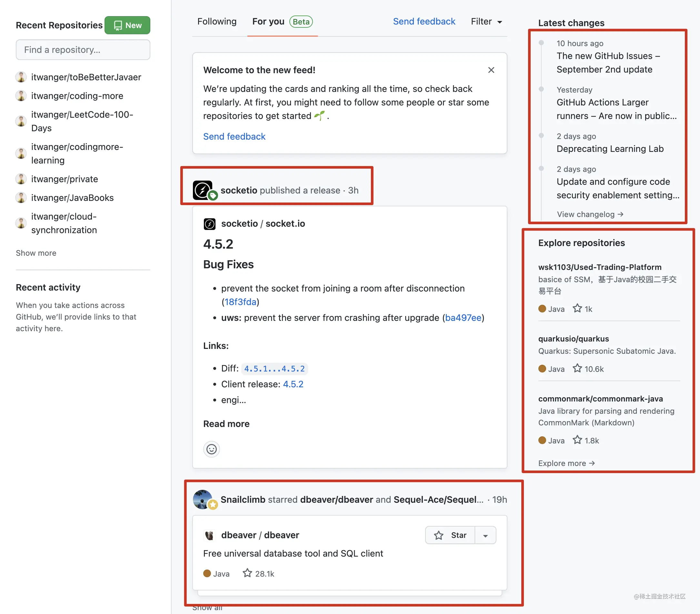Open the 4.5.1...4.5.2 diff link
Image resolution: width=700 pixels, height=614 pixels.
point(274,369)
